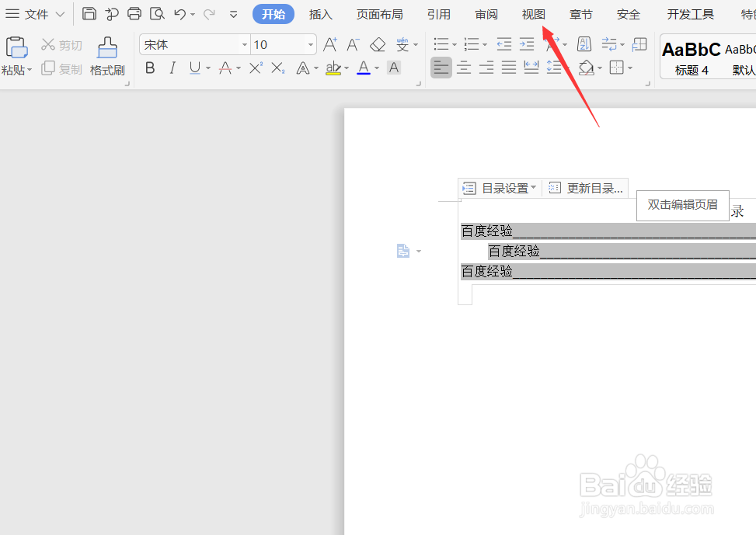Apply the 标题 4 heading style

[x=692, y=58]
